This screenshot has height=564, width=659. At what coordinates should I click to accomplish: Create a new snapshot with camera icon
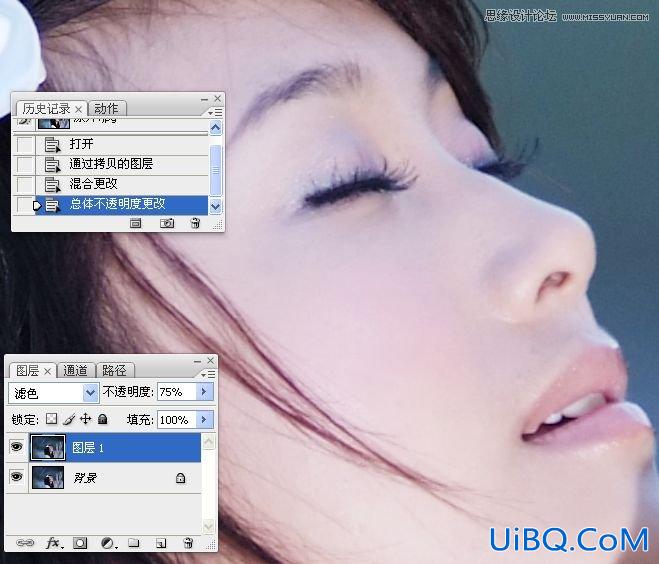click(167, 223)
